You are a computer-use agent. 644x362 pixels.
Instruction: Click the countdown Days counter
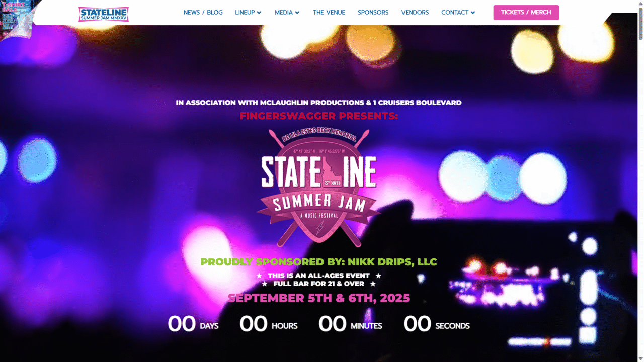click(193, 324)
